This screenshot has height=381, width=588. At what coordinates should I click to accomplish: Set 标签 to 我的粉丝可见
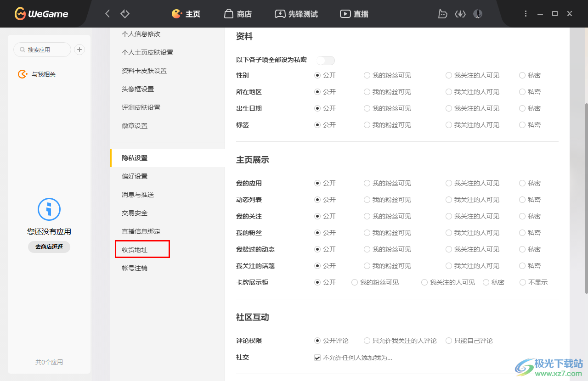(x=367, y=125)
